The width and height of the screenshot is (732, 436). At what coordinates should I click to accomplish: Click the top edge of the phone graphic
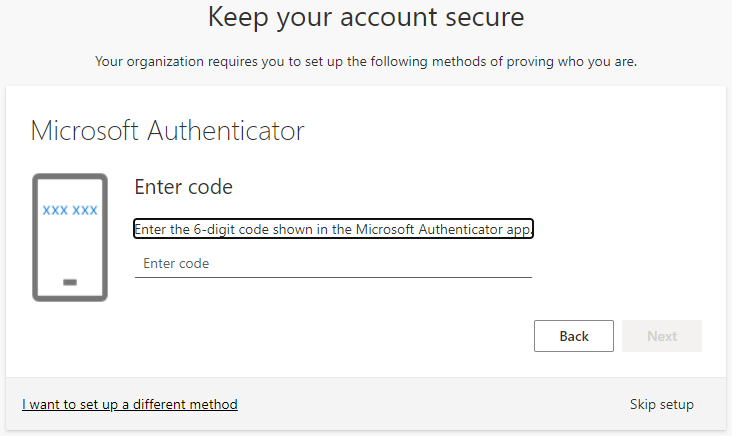70,176
